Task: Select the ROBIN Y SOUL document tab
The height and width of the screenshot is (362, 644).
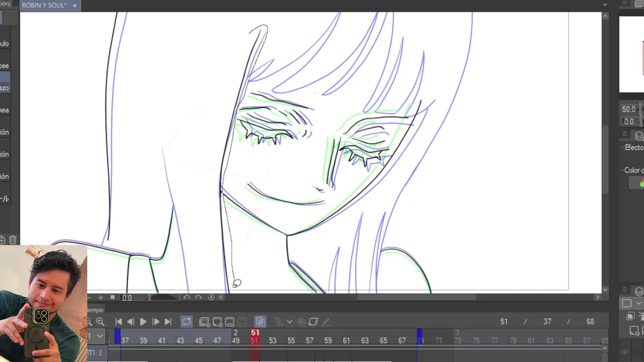Action: pyautogui.click(x=49, y=6)
